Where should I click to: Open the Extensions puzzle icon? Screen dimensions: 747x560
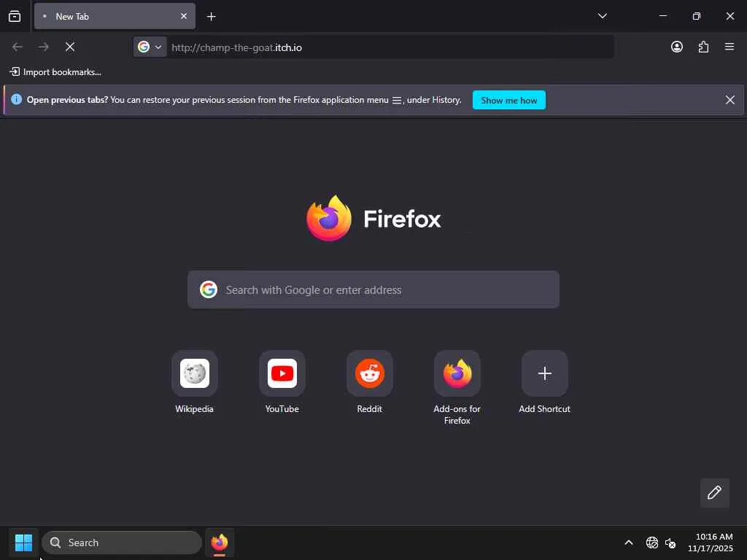pos(703,47)
